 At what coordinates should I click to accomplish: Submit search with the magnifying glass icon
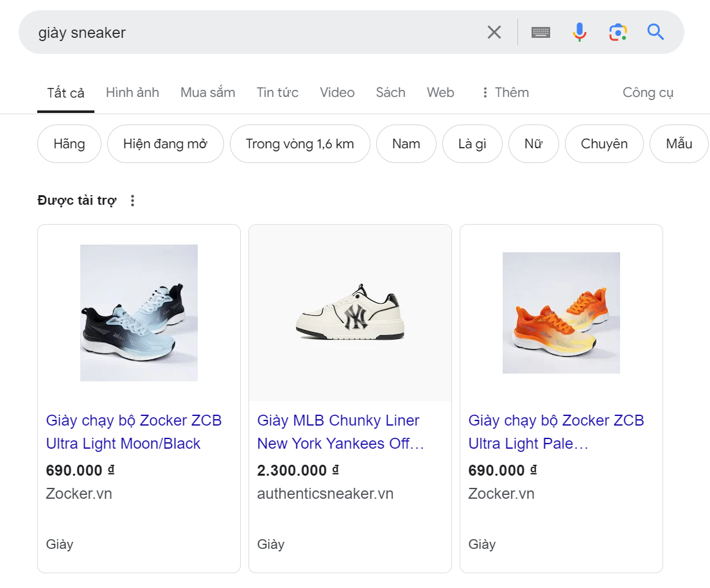pos(655,32)
